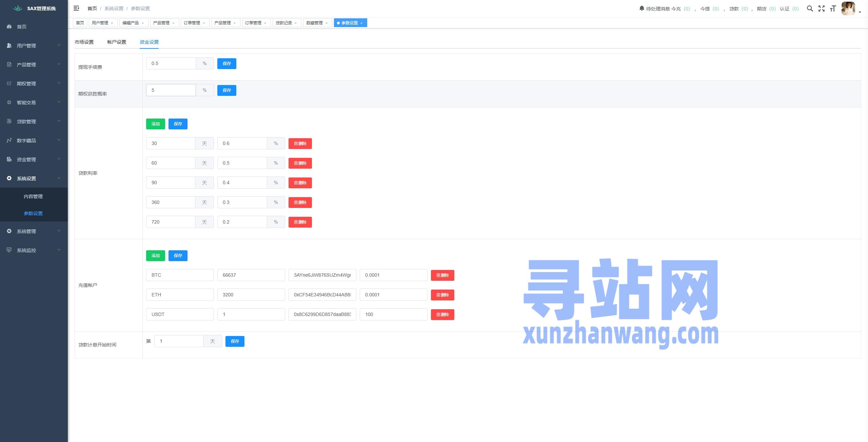Save 贷款计息开始时间 value
868x442 pixels.
coord(235,341)
